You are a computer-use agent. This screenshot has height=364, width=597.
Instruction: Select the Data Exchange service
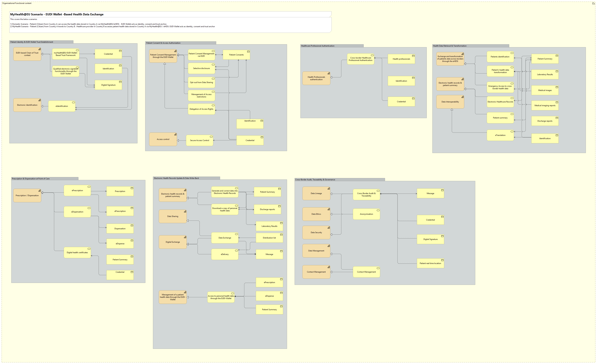coord(225,238)
